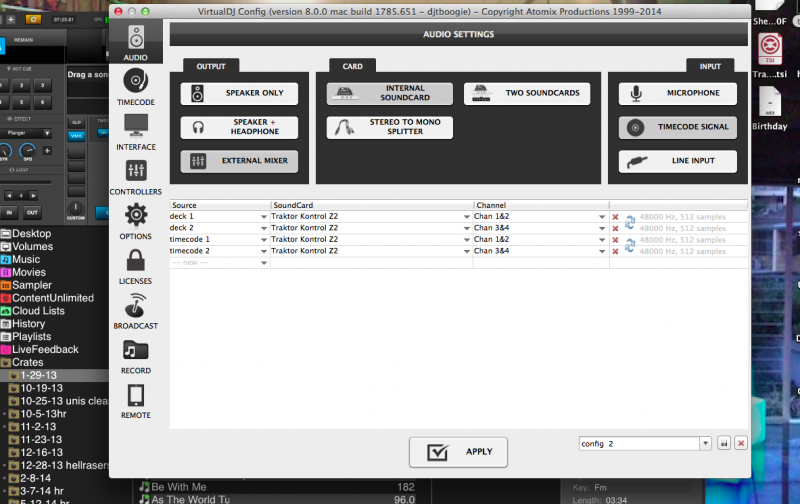Choose Internal Soundcard option
The width and height of the screenshot is (800, 504).
click(390, 93)
